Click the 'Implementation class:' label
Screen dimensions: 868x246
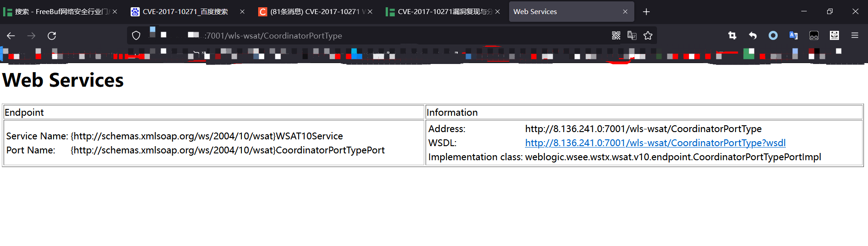[x=476, y=157]
